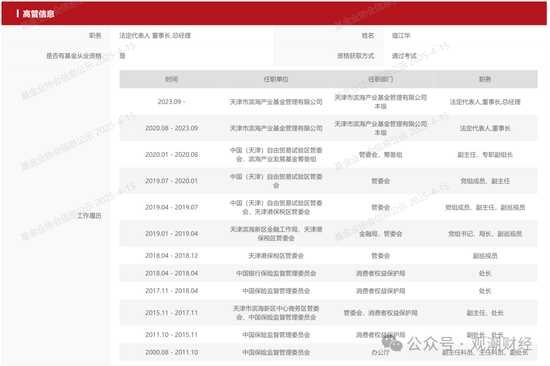
Task: Click the 职务 column header in table
Action: pyautogui.click(x=485, y=79)
